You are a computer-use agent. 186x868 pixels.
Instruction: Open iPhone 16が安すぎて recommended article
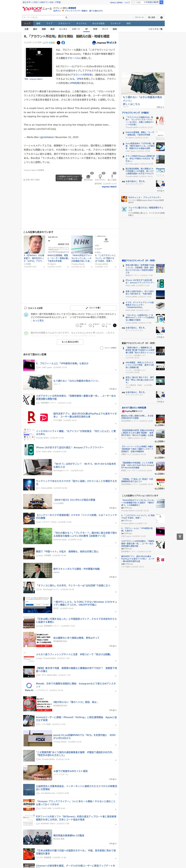point(70,447)
